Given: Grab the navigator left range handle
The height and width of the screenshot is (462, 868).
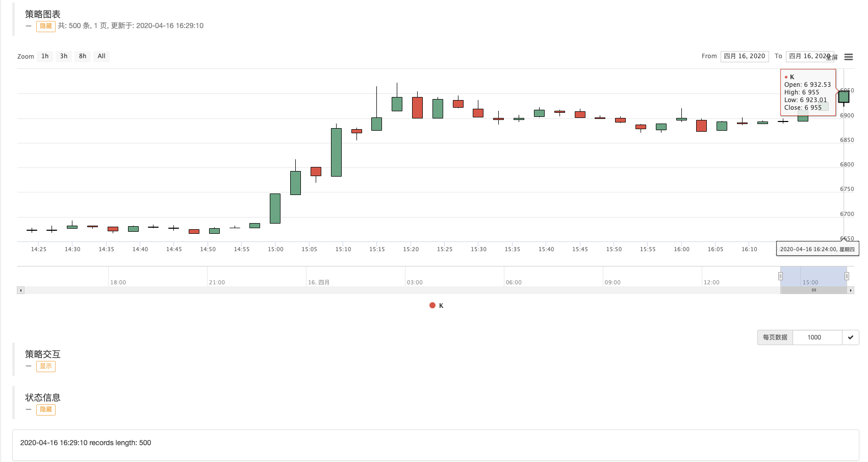Looking at the screenshot, I should tap(780, 276).
